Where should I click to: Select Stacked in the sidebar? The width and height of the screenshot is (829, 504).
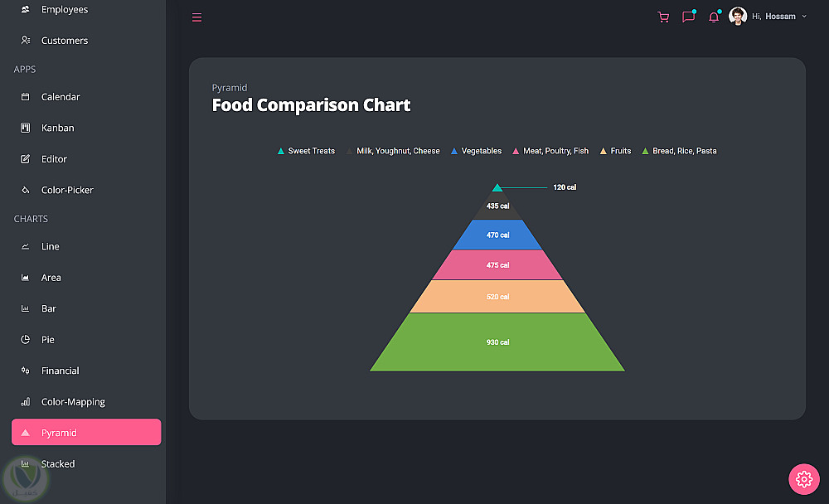(x=58, y=464)
